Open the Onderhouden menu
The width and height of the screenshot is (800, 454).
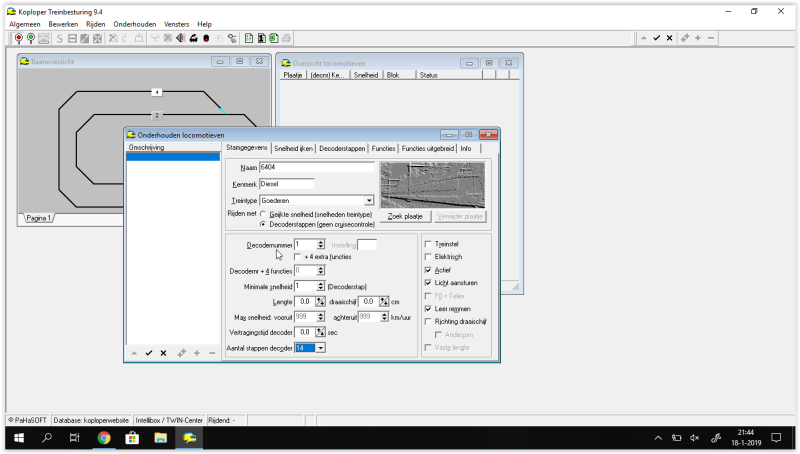coord(135,24)
